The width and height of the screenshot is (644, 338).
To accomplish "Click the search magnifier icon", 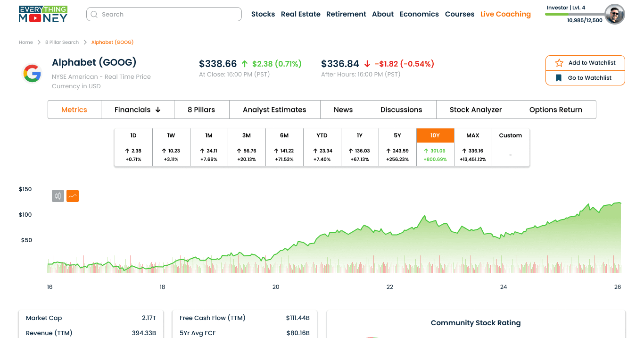I will 94,14.
